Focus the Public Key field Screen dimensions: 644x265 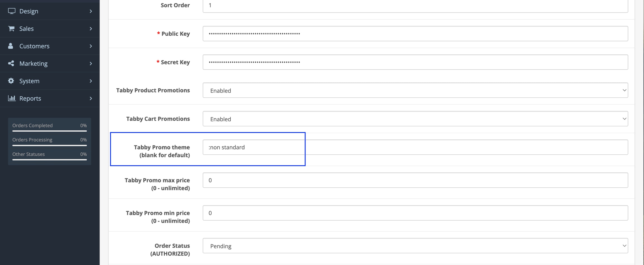[x=415, y=34]
